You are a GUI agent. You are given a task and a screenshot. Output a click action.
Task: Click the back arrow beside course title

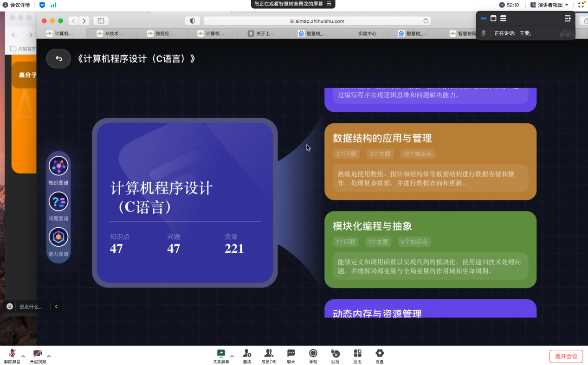[58, 58]
